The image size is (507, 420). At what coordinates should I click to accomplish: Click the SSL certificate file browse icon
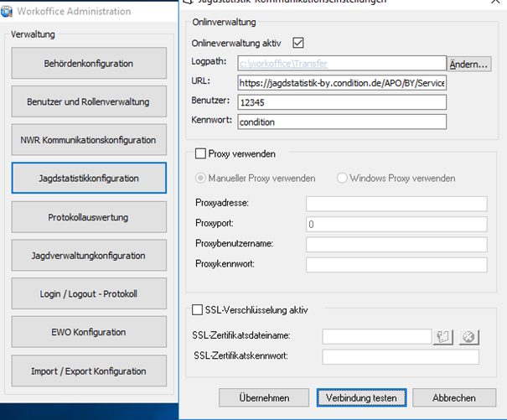442,336
